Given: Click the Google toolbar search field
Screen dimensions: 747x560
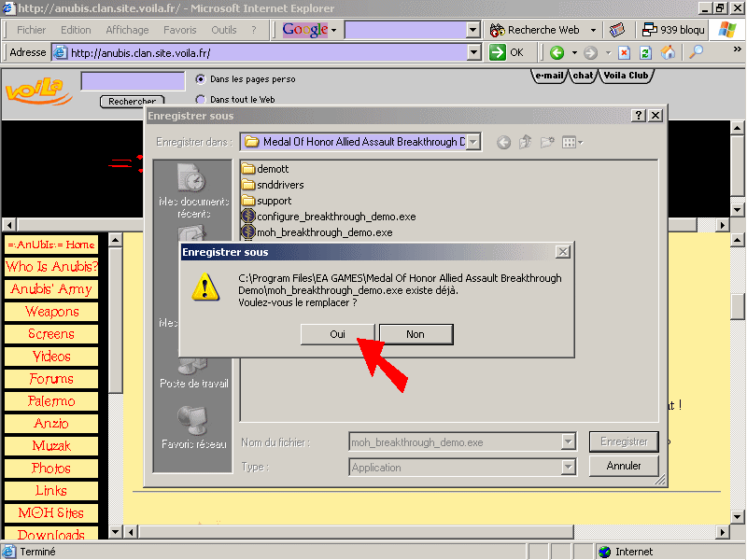Looking at the screenshot, I should (x=405, y=30).
